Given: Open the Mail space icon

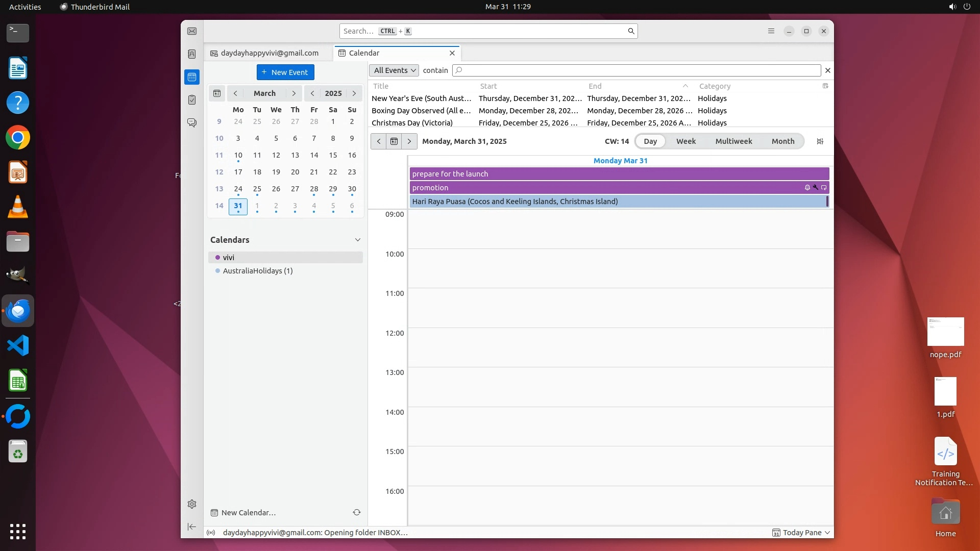Looking at the screenshot, I should [192, 31].
